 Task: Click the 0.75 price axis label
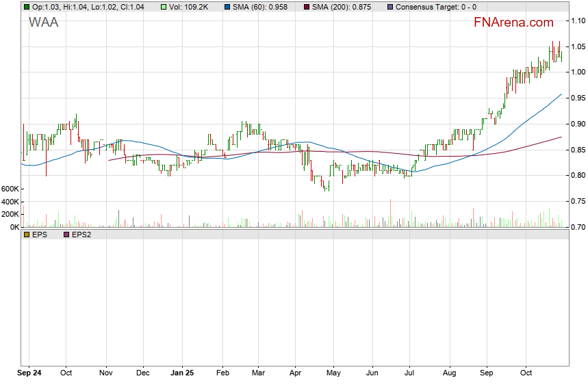click(x=578, y=202)
